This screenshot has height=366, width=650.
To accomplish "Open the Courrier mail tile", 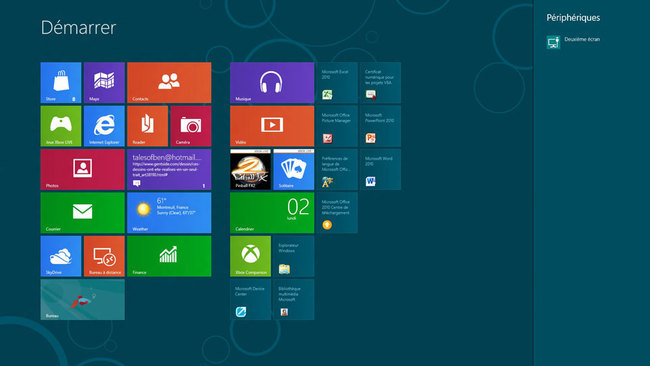I will [82, 213].
